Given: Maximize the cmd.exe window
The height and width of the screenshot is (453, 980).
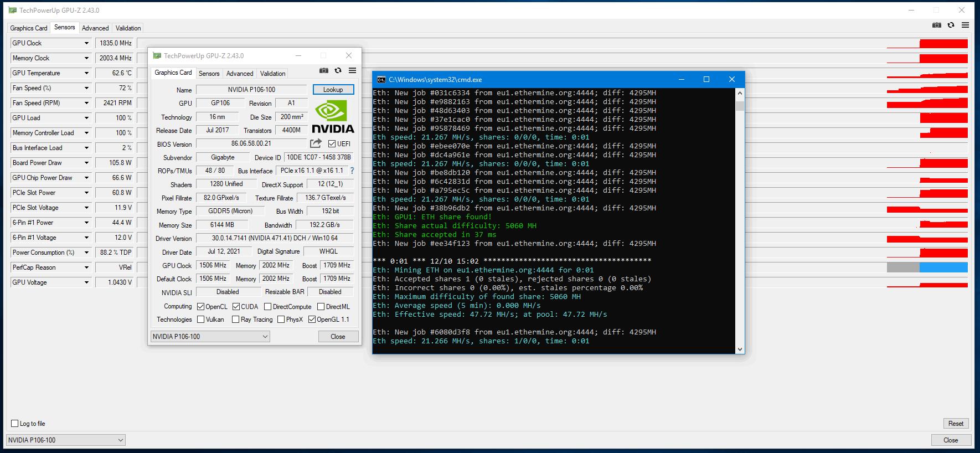Looking at the screenshot, I should point(706,79).
